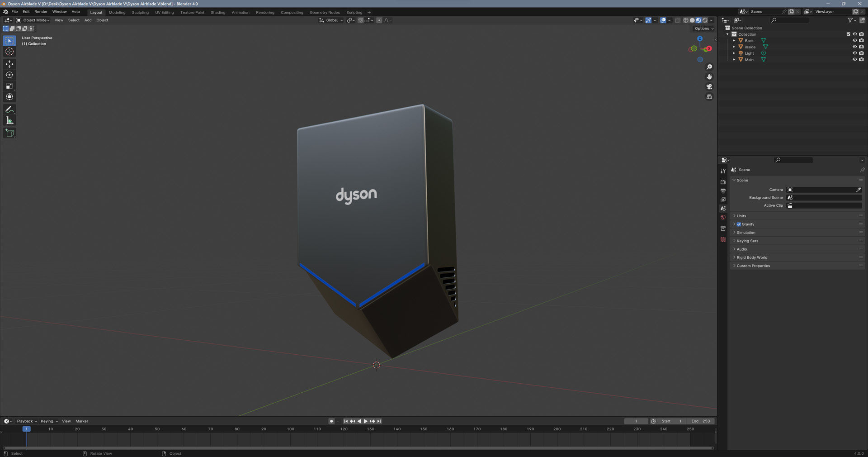Toggle camera view with camera icon
The height and width of the screenshot is (457, 868).
pyautogui.click(x=709, y=87)
